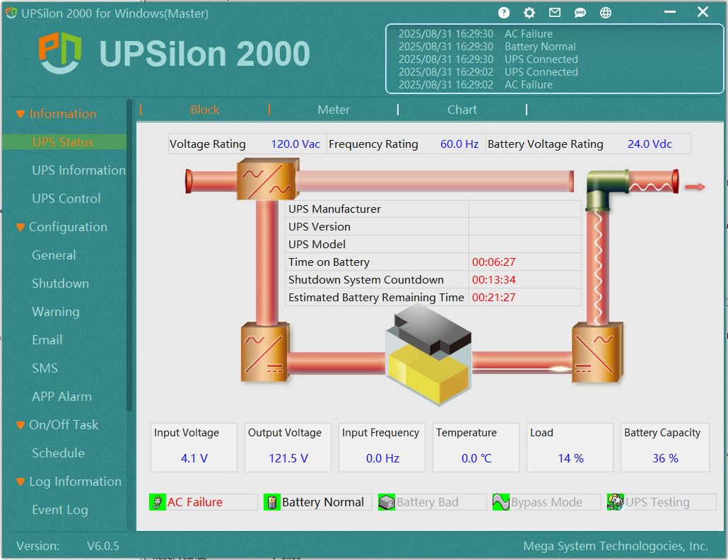Viewport: 728px width, 560px height.
Task: Click the battery icon in the diagram
Action: tap(428, 358)
